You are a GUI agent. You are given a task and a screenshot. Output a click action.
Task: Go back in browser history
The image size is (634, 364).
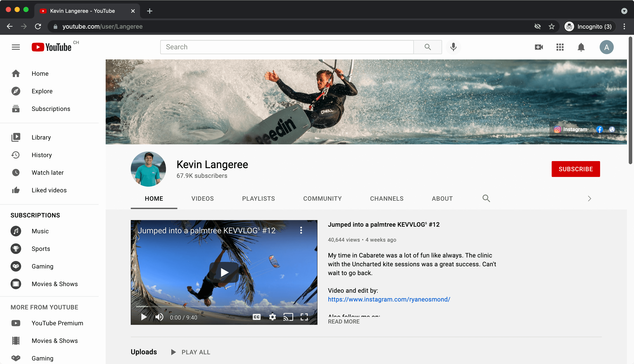tap(10, 26)
